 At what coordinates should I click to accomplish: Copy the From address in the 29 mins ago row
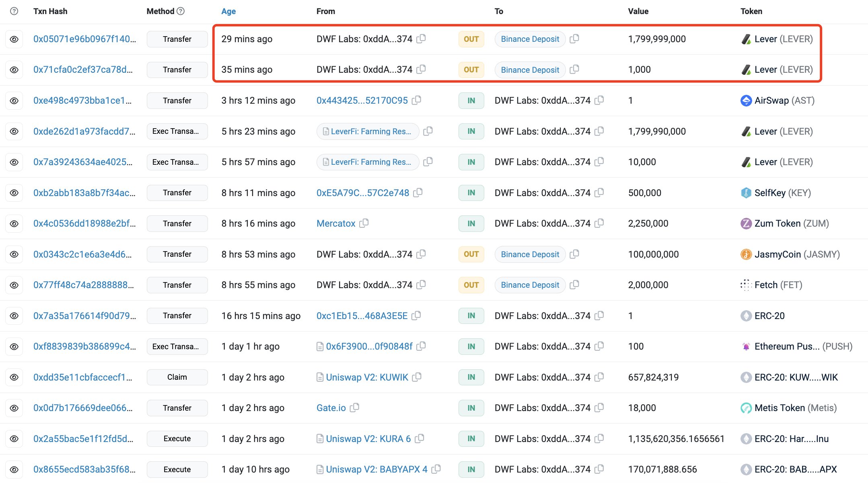[421, 39]
